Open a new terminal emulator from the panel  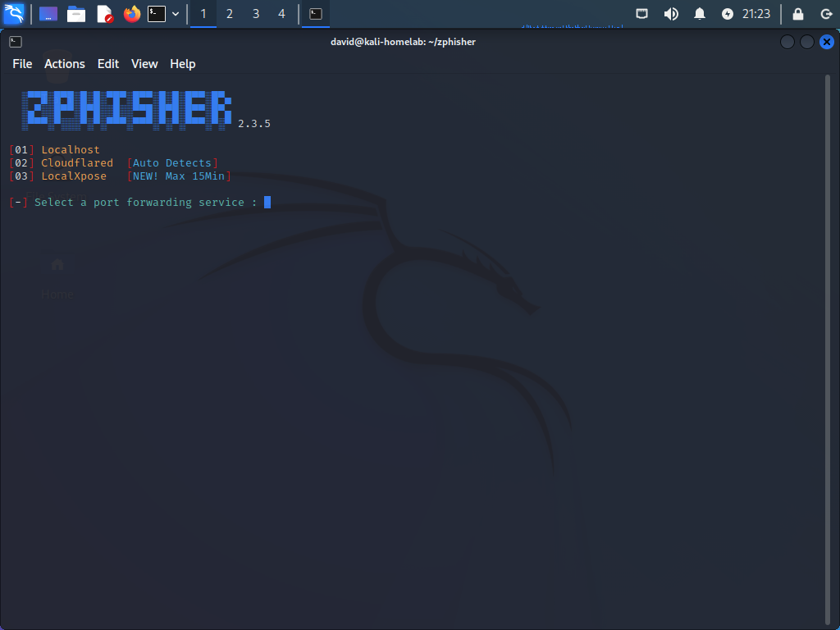[x=157, y=14]
